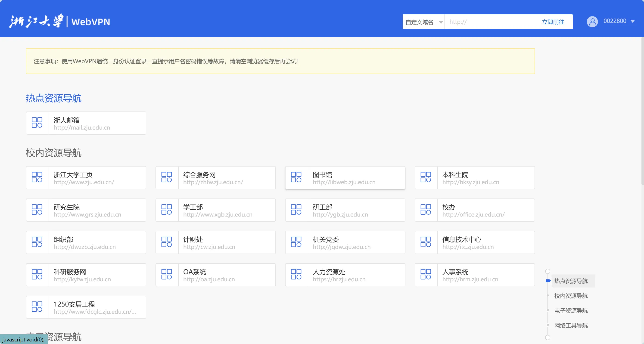Jump to 电子资源导航 in side navigation

pyautogui.click(x=571, y=310)
